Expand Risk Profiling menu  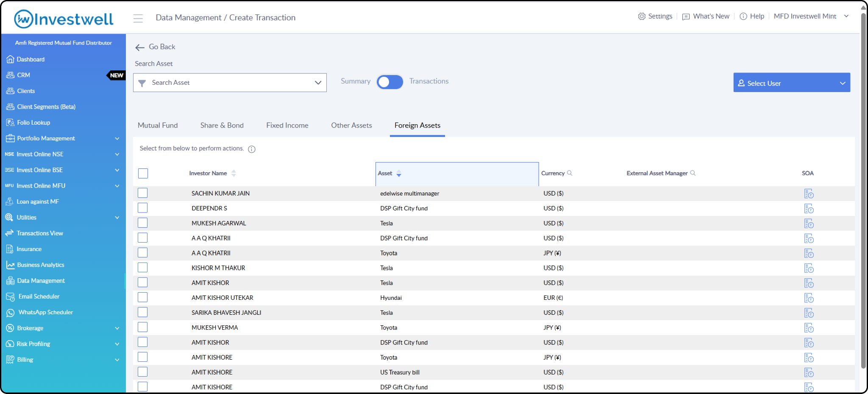pos(117,344)
